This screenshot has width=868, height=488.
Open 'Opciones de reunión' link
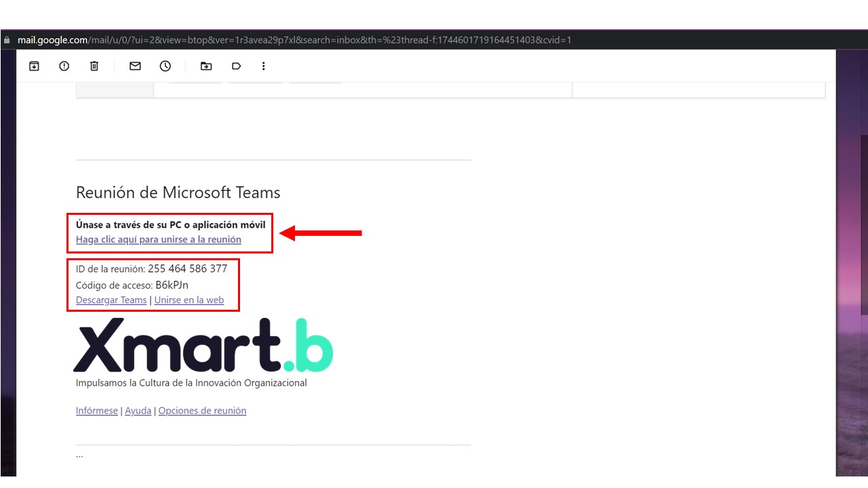(202, 411)
